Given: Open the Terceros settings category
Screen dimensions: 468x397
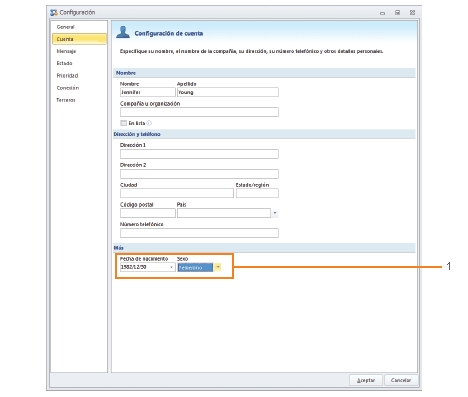Looking at the screenshot, I should click(66, 100).
